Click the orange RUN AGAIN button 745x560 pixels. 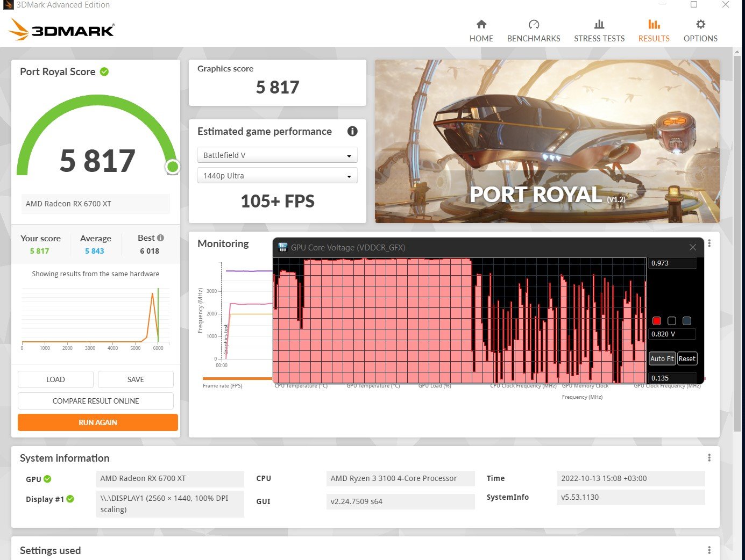(x=98, y=422)
